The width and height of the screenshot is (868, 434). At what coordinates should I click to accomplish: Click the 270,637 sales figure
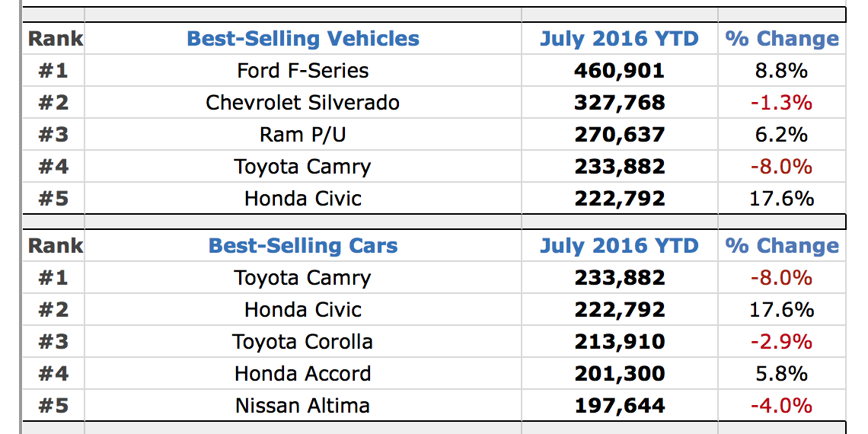[x=619, y=135]
